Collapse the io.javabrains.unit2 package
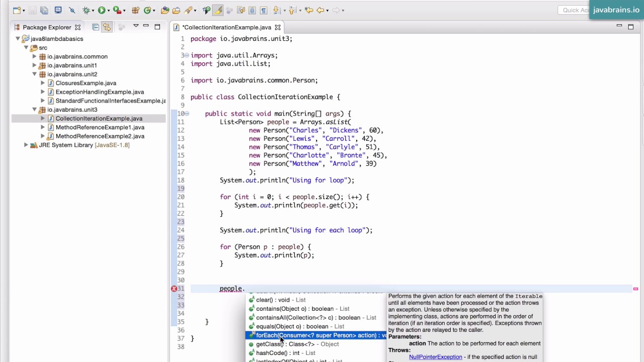This screenshot has width=644, height=362. (x=34, y=74)
